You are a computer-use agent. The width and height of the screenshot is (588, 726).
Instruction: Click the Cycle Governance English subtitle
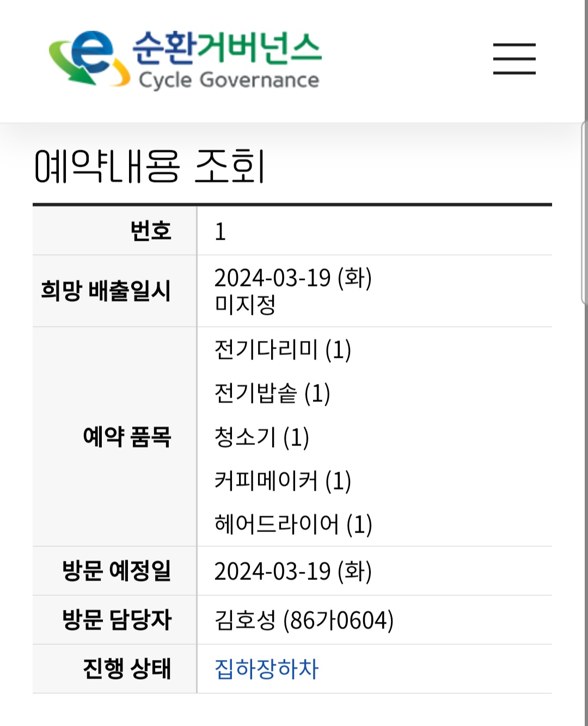[x=229, y=80]
